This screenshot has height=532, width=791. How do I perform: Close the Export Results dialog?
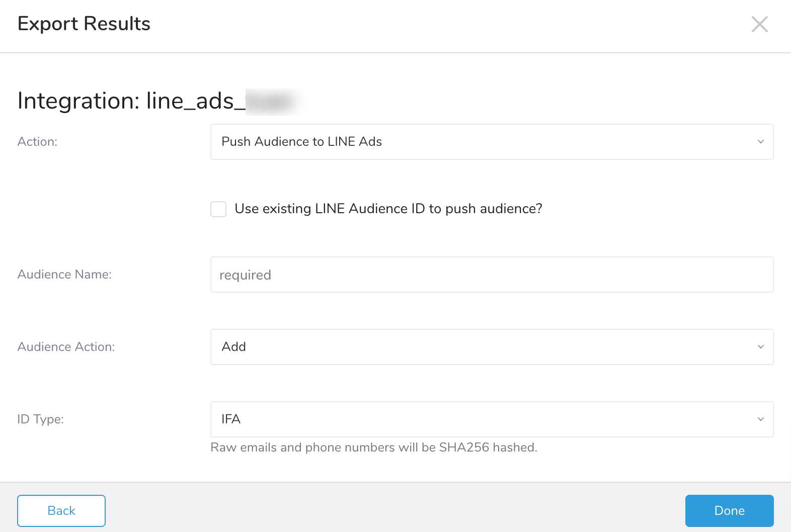pos(759,24)
